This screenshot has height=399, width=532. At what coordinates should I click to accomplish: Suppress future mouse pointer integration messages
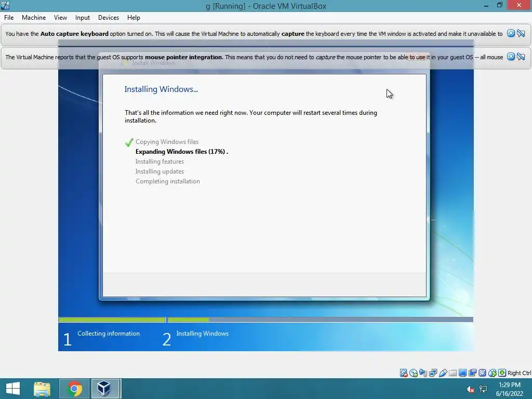[x=521, y=57]
